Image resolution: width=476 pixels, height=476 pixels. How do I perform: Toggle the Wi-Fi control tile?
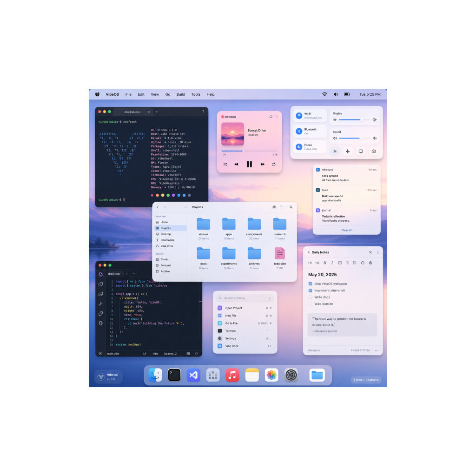[310, 116]
